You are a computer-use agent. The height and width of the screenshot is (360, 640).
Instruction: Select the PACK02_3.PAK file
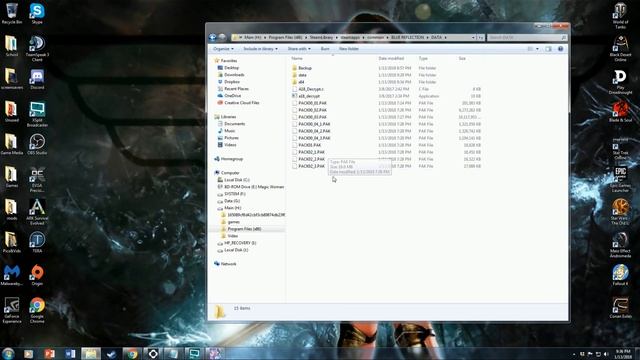tap(311, 166)
